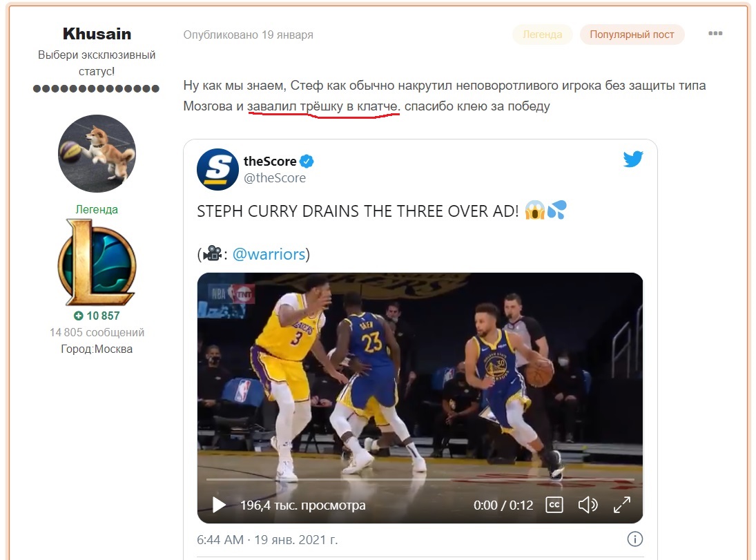Screen dimensions: 756x560
Task: Expand video to fullscreen
Action: coord(622,505)
